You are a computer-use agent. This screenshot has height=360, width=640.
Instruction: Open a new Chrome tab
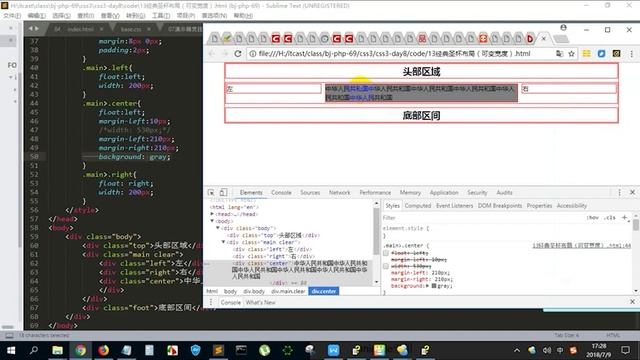(561, 39)
